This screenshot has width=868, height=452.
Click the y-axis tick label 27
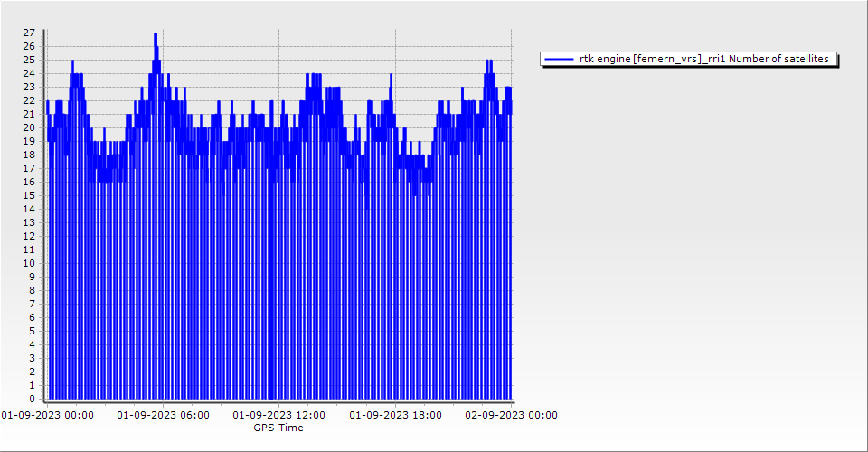[x=29, y=33]
